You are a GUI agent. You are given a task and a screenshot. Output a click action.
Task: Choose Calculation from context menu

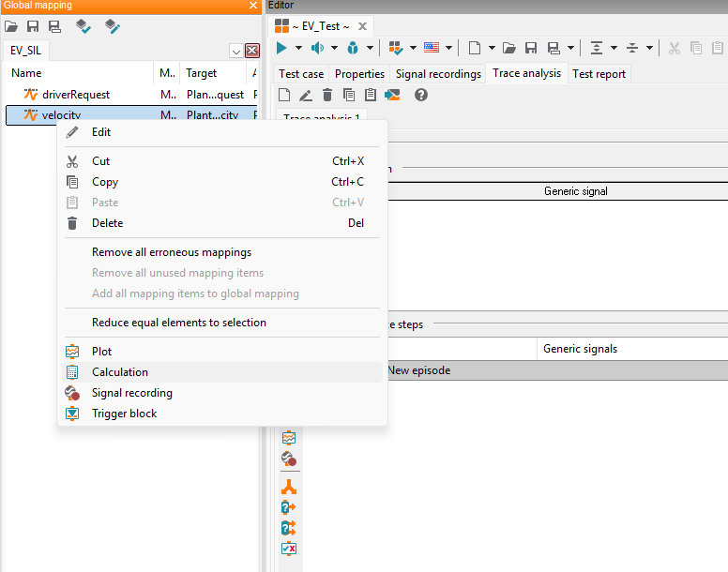tap(222, 372)
